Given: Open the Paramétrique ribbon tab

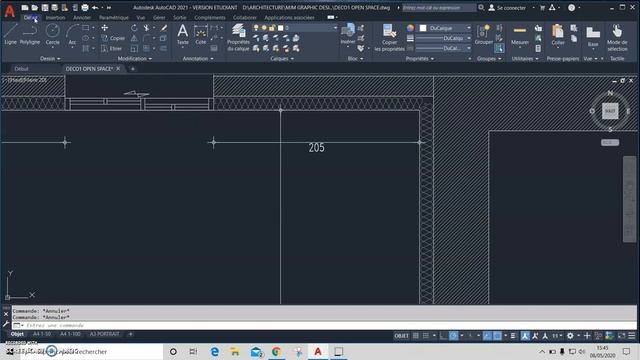Looking at the screenshot, I should pyautogui.click(x=113, y=18).
